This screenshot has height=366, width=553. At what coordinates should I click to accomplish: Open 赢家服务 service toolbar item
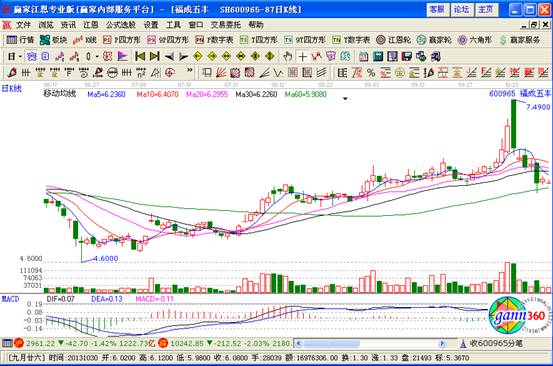[x=520, y=40]
